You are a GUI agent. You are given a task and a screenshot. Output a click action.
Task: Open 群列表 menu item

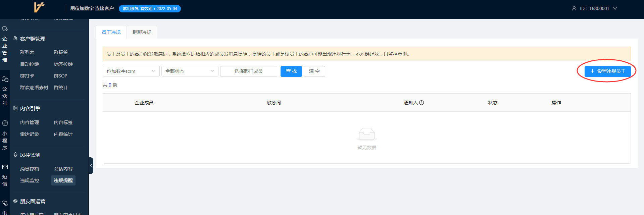pyautogui.click(x=27, y=52)
